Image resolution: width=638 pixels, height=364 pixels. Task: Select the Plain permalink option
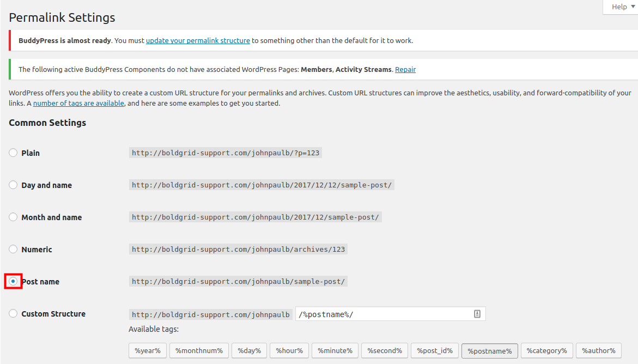13,153
